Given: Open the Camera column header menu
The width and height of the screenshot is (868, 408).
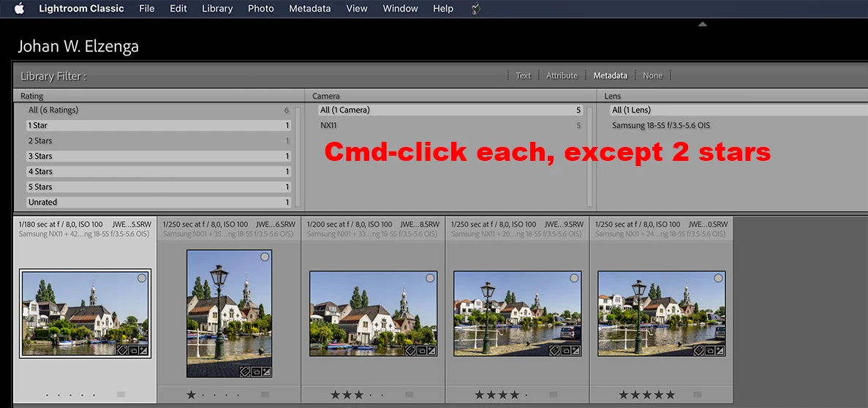Looking at the screenshot, I should click(x=326, y=96).
